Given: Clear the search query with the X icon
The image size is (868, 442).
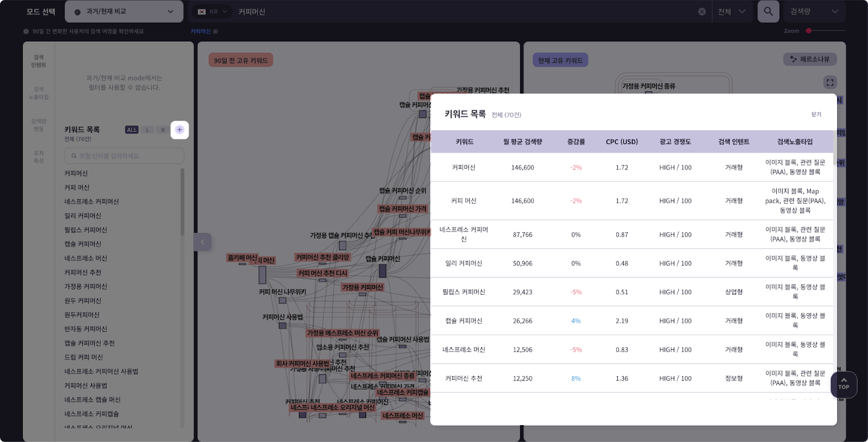Looking at the screenshot, I should (x=702, y=11).
